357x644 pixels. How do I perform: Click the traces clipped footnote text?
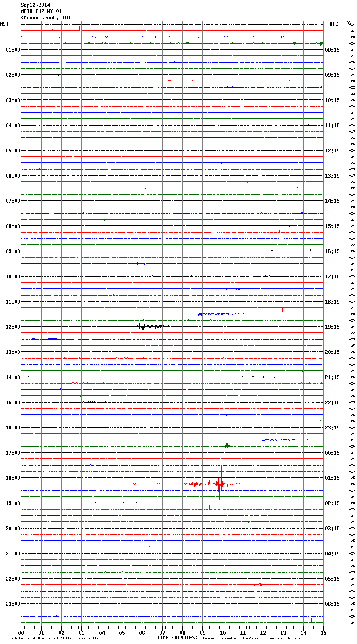pos(254,639)
